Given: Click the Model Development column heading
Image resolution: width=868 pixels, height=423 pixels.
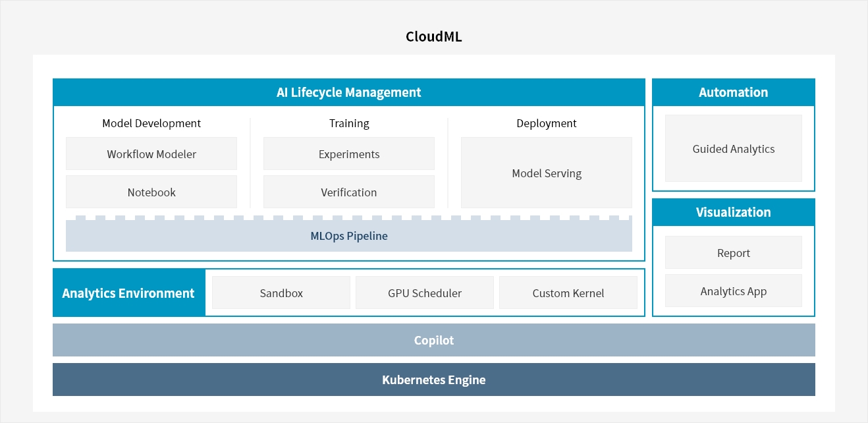Looking at the screenshot, I should (x=151, y=123).
